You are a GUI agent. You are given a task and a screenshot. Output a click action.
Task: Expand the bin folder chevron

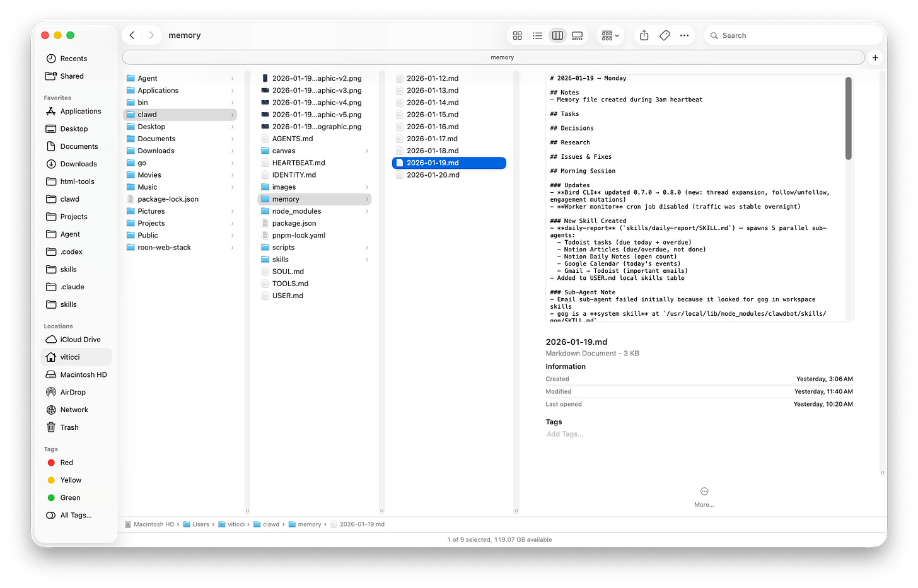[x=232, y=103]
